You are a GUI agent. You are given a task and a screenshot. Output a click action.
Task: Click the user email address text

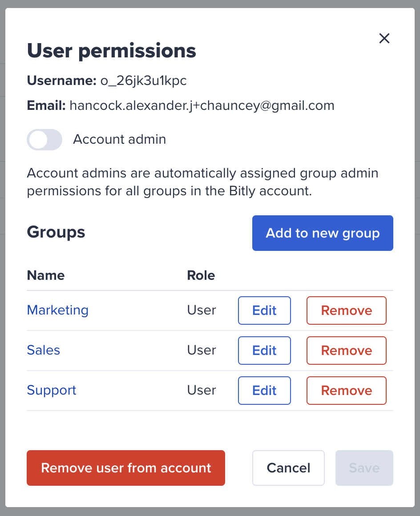click(x=202, y=105)
